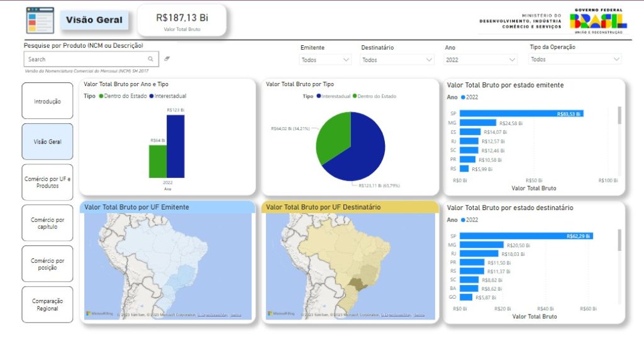Click the Ministério do Desenvolvimento logo text

pyautogui.click(x=520, y=21)
